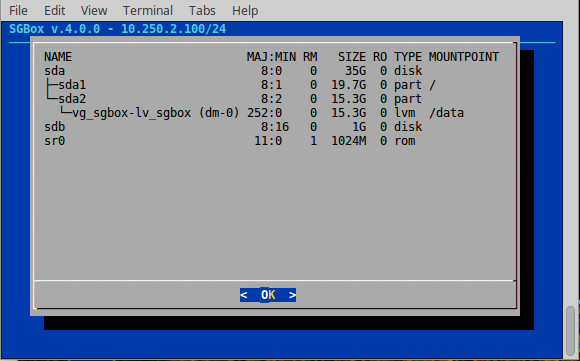Click the 1024M size value
This screenshot has height=361, width=580.
click(348, 141)
